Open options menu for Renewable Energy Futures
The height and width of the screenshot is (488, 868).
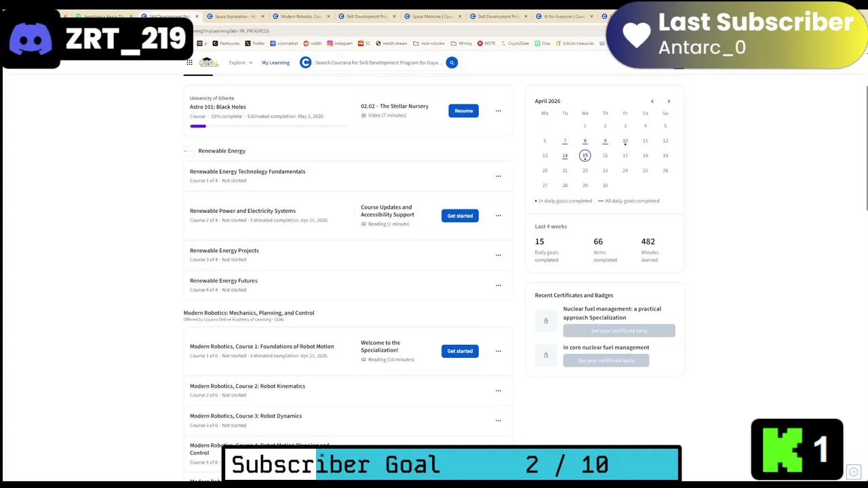(498, 285)
